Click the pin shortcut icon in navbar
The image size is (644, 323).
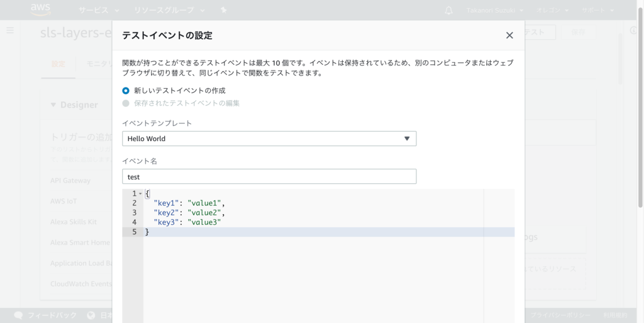(x=223, y=10)
